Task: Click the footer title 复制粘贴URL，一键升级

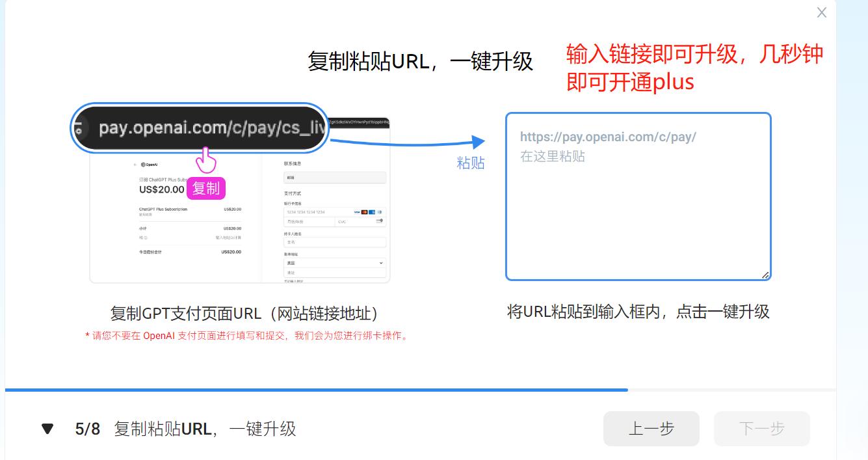Action: pos(205,429)
